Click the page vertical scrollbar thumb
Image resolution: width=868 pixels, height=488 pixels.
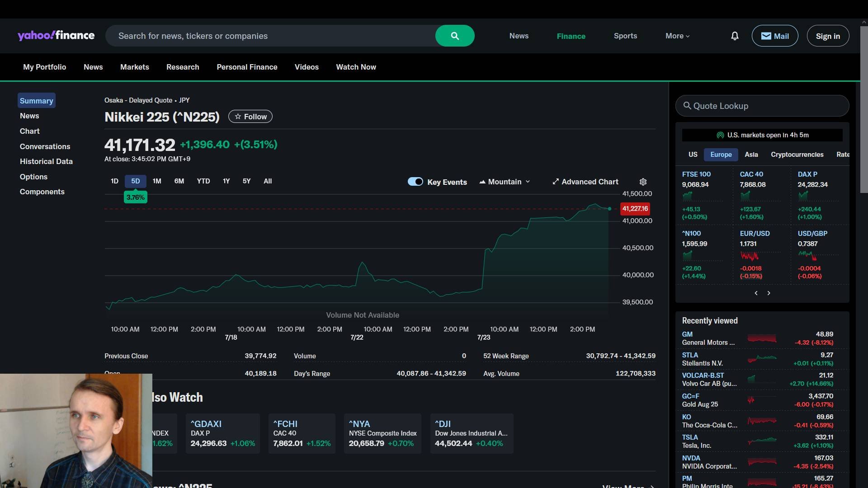coord(864,109)
